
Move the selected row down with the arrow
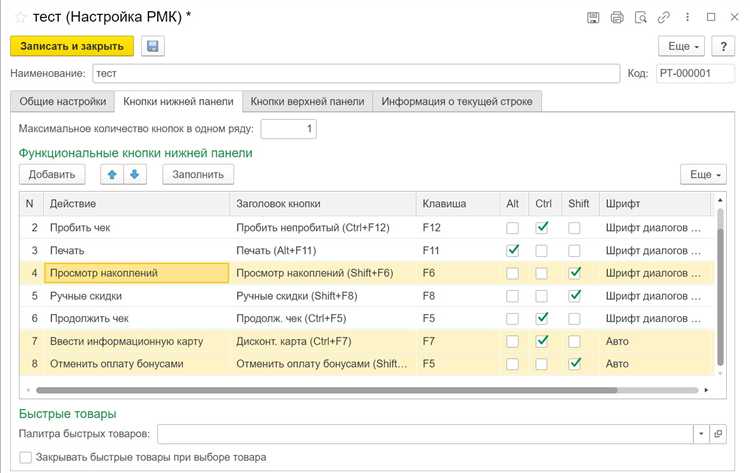[134, 174]
